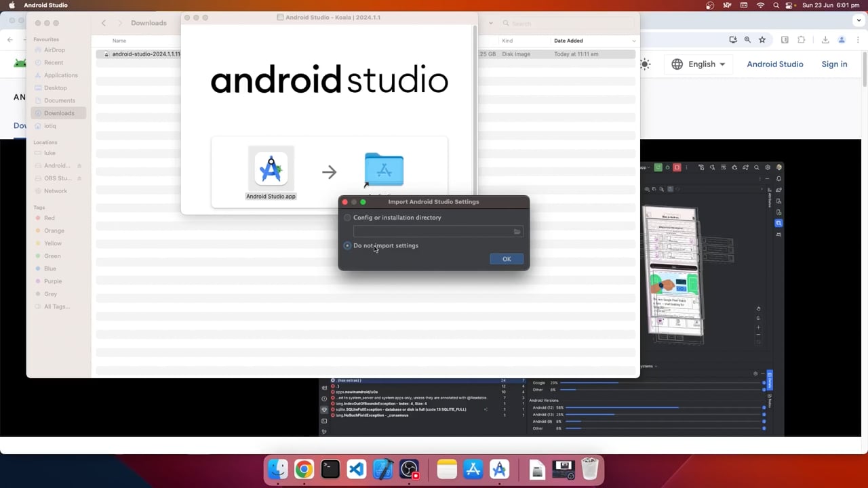Image resolution: width=868 pixels, height=488 pixels.
Task: Click the Finder search field
Action: click(x=566, y=23)
